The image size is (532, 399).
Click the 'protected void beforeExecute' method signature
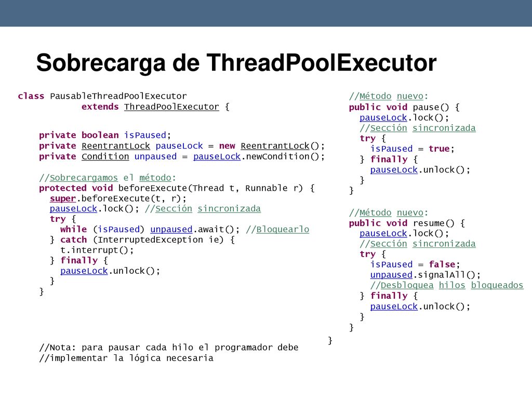click(x=177, y=188)
